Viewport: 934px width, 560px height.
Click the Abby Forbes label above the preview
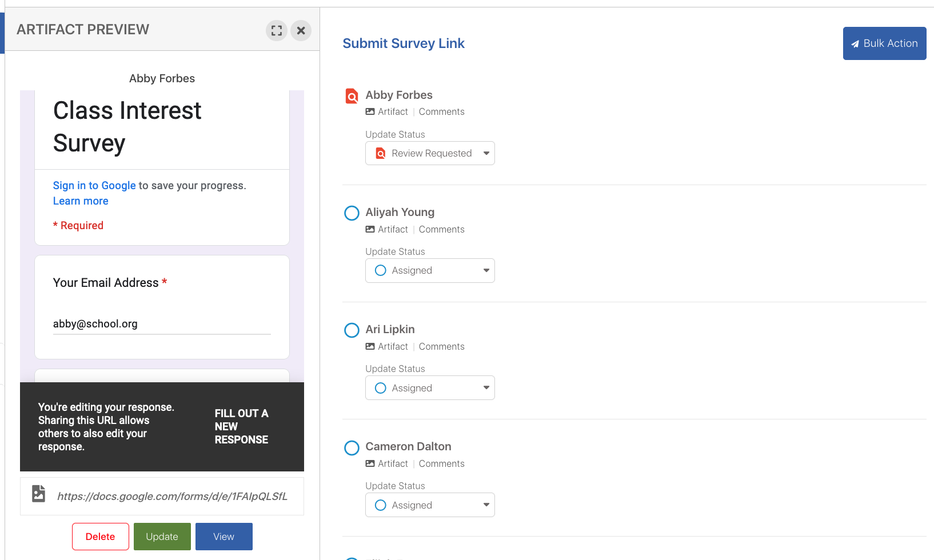162,78
